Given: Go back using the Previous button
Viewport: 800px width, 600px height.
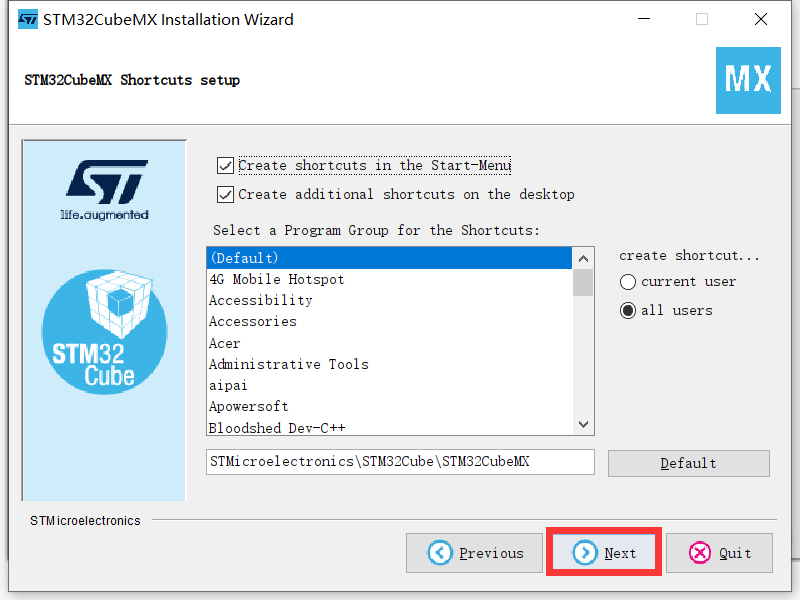Looking at the screenshot, I should tap(474, 553).
